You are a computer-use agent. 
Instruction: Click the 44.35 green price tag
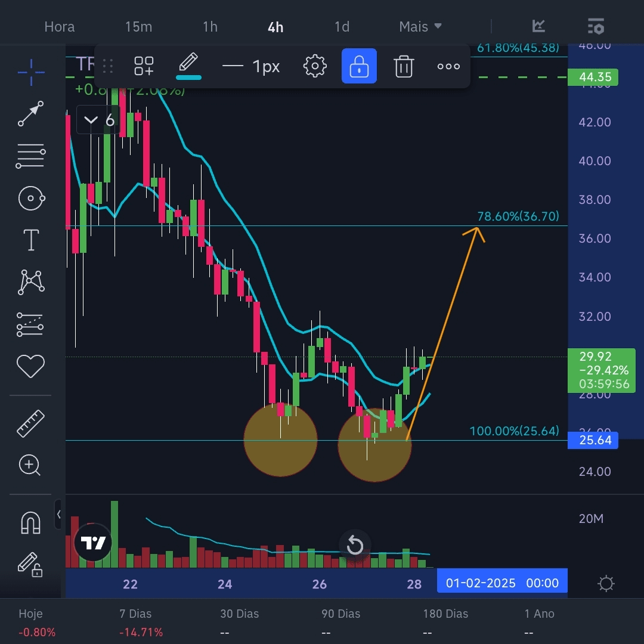[593, 77]
